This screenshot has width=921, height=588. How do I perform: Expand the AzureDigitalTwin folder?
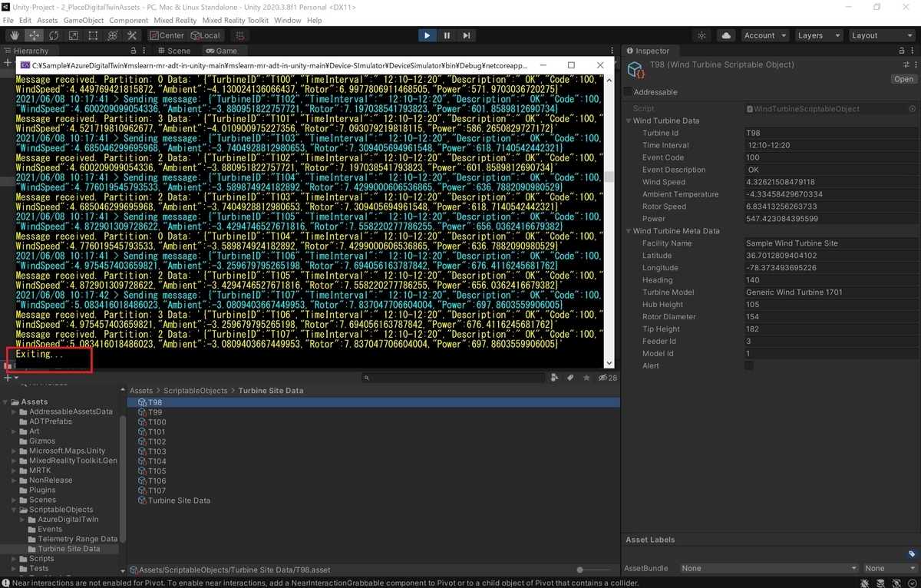23,520
